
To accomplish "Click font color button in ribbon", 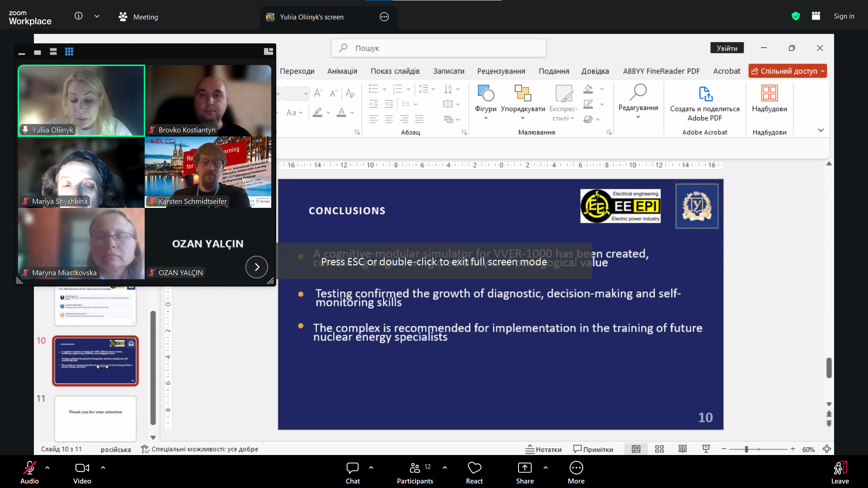I will click(341, 112).
